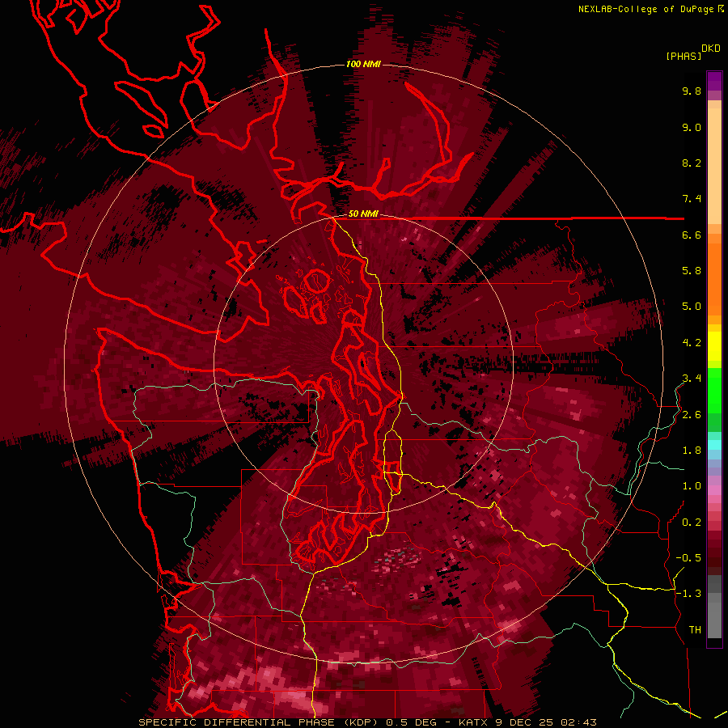
Task: Click the 6.6 legend value
Action: coord(692,235)
